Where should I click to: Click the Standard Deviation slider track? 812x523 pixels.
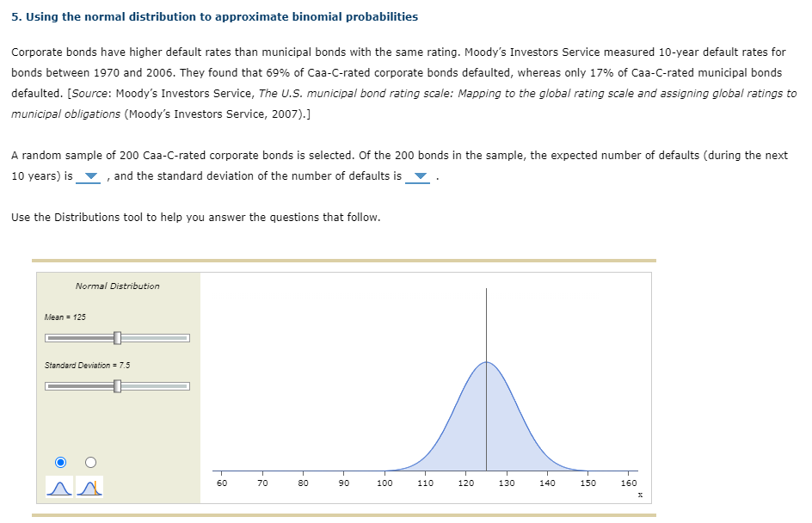[x=155, y=386]
